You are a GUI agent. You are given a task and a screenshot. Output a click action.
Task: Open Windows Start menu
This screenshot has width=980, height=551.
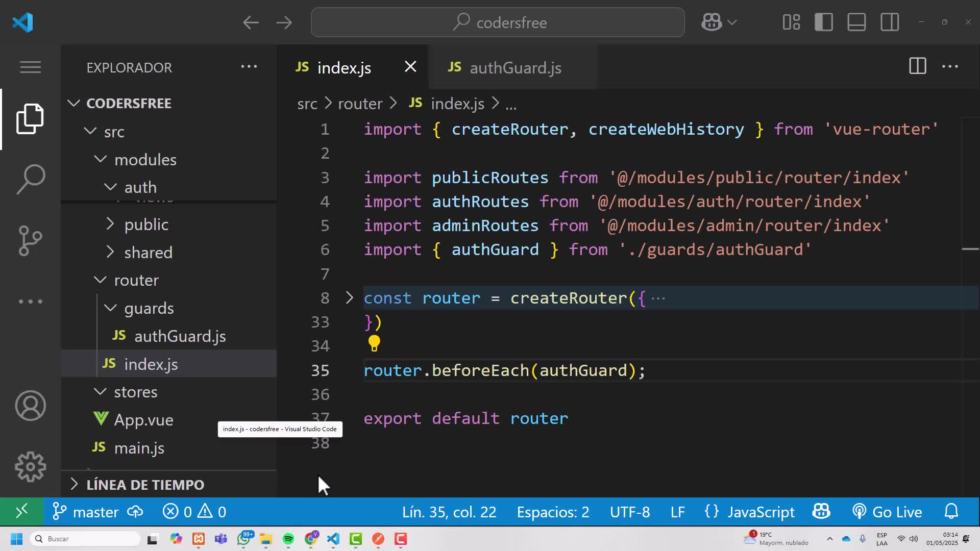[16, 539]
